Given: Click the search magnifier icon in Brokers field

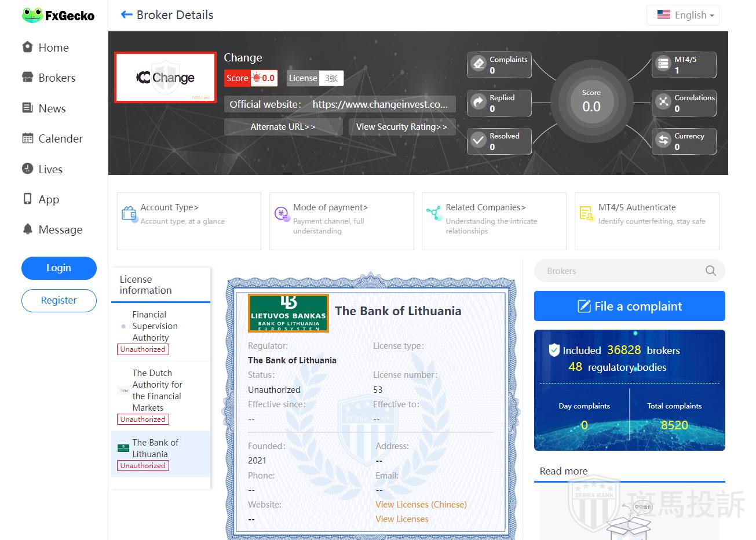Looking at the screenshot, I should (710, 271).
